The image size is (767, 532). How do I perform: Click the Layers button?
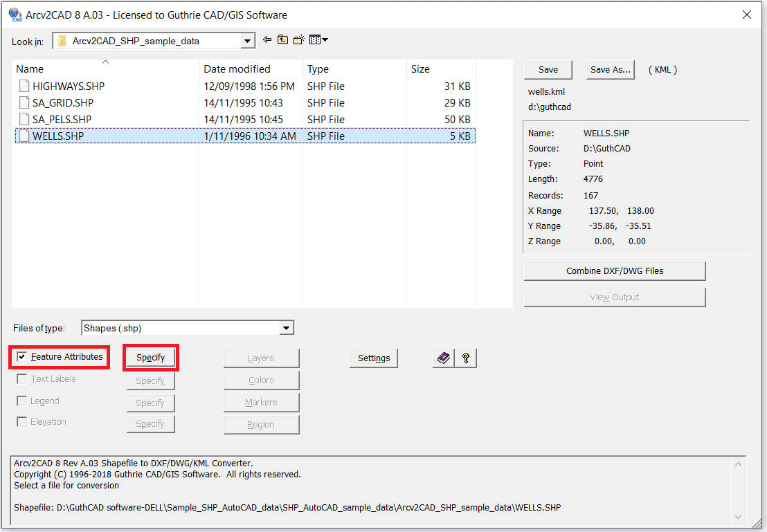pyautogui.click(x=261, y=358)
